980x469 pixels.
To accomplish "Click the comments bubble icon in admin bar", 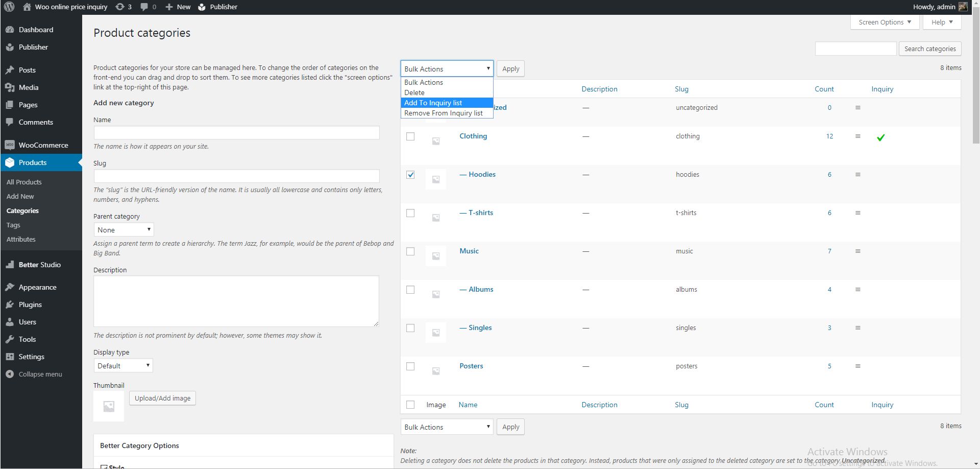I will point(144,7).
